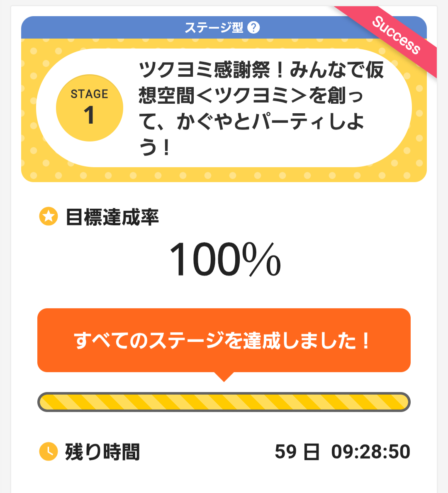Click the 100% achievement value
This screenshot has height=493, width=448.
pos(225,260)
